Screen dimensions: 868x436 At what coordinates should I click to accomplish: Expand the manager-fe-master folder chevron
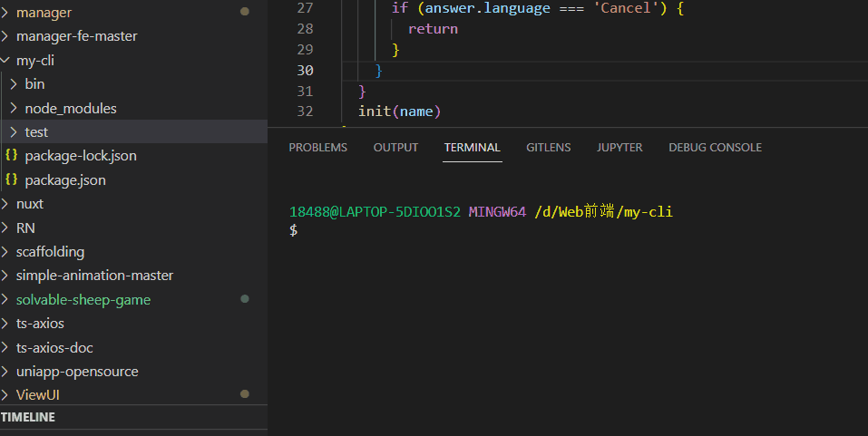pyautogui.click(x=5, y=36)
